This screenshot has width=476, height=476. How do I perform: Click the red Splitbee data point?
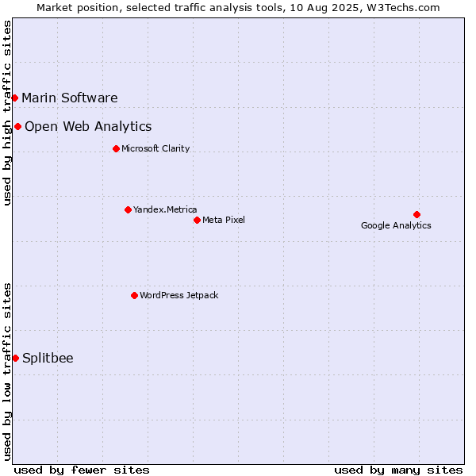pos(16,359)
